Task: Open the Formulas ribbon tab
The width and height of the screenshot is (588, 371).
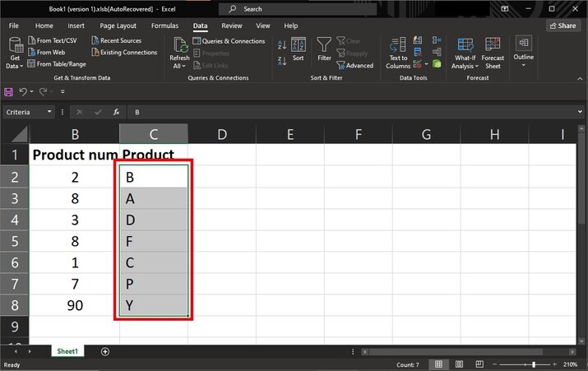Action: tap(164, 26)
